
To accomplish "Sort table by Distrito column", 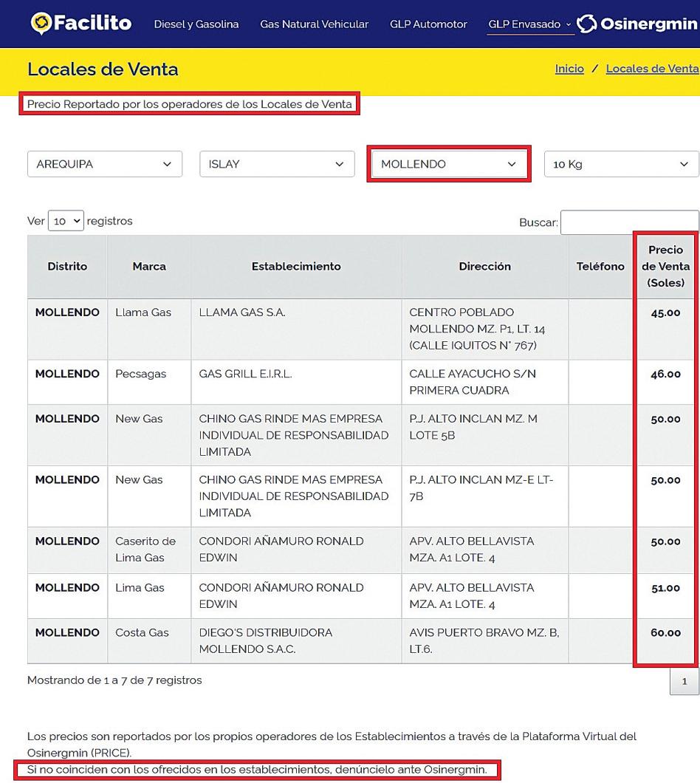I will pyautogui.click(x=67, y=267).
